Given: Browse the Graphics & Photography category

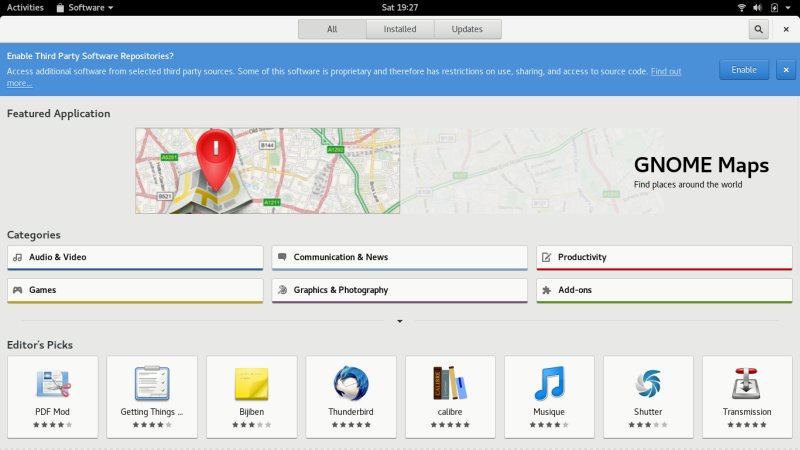Looking at the screenshot, I should pyautogui.click(x=399, y=290).
